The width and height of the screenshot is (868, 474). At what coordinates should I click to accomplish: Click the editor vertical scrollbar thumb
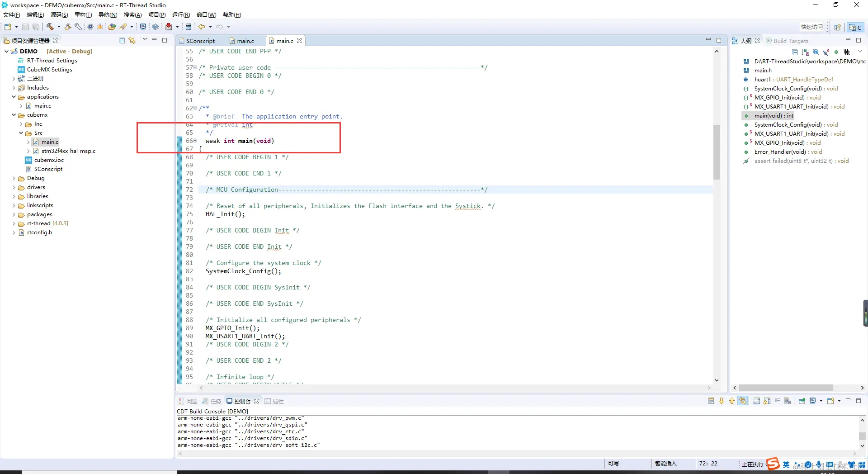pos(717,152)
